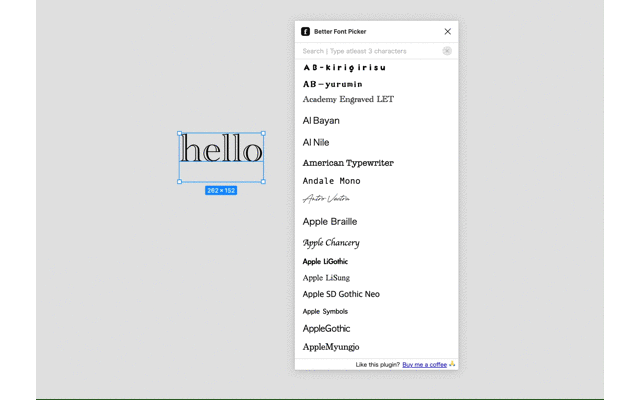The image size is (640, 400).
Task: Apply the Andale Mono font
Action: (331, 181)
